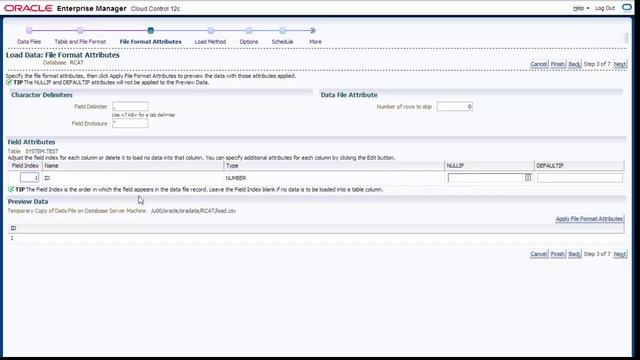Click the top Finish button
The width and height of the screenshot is (640, 360).
coord(558,64)
